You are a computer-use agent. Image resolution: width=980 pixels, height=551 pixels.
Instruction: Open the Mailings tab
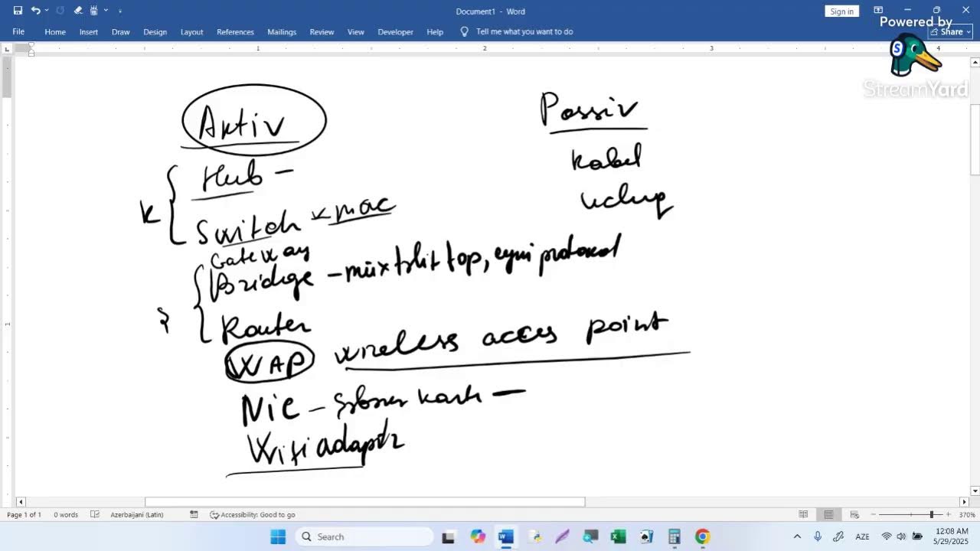click(282, 32)
